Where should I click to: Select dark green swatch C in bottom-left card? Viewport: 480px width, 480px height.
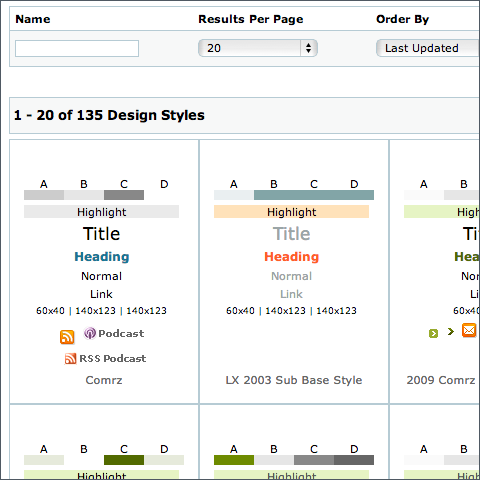(x=124, y=460)
